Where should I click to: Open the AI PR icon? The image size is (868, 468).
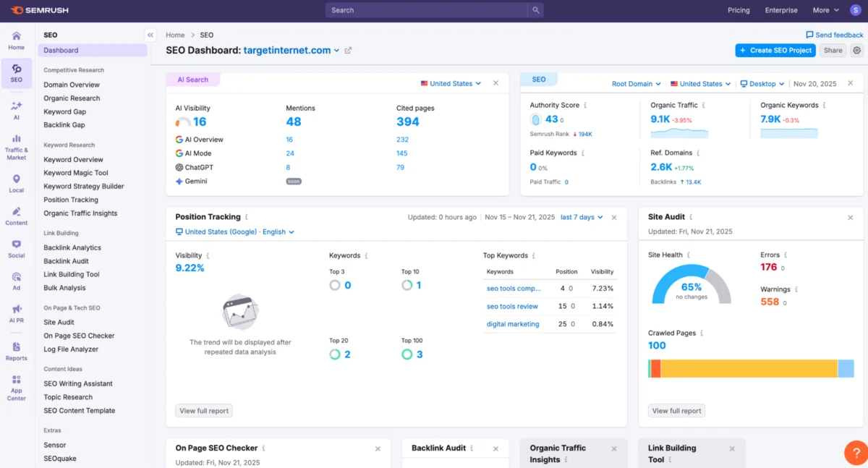[x=16, y=314]
